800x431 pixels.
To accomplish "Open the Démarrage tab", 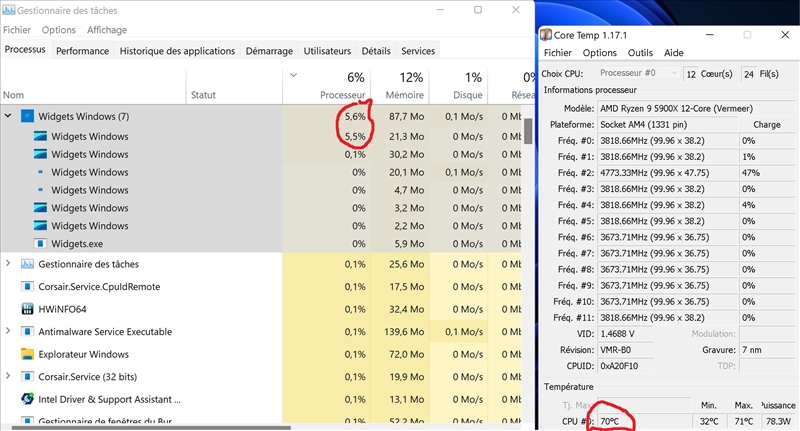I will (269, 51).
